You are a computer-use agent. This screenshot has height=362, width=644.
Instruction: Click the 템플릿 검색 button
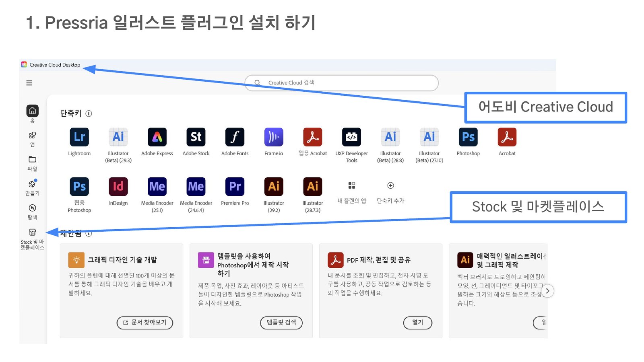click(x=281, y=323)
